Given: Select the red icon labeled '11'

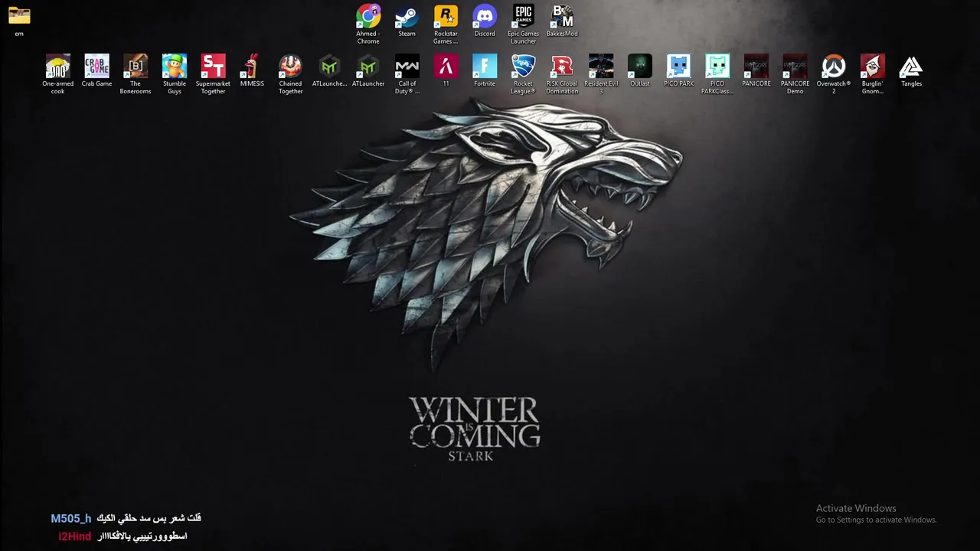Looking at the screenshot, I should pos(446,66).
